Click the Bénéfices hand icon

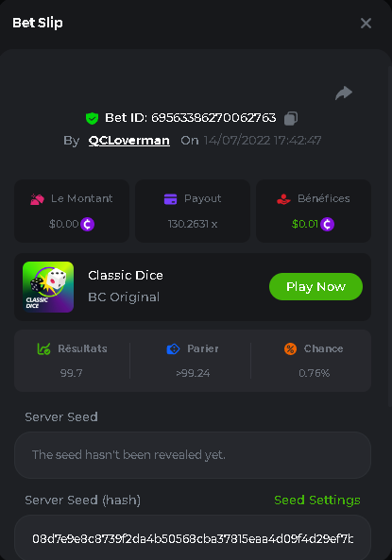click(x=283, y=199)
